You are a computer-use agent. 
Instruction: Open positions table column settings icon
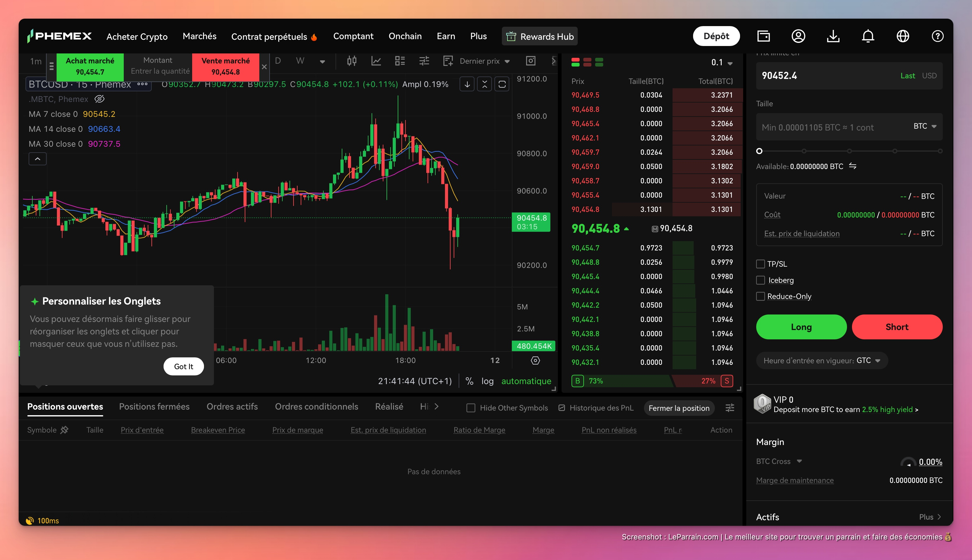(729, 408)
